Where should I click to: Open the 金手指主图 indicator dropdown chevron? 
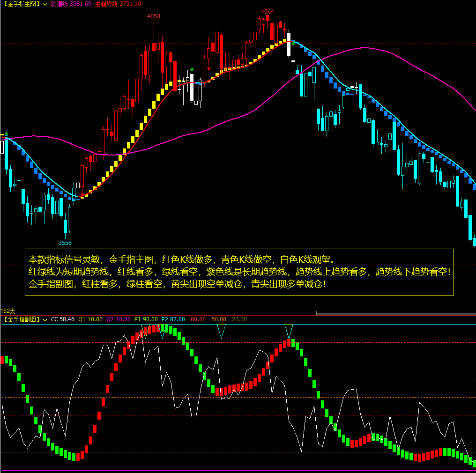45,4
